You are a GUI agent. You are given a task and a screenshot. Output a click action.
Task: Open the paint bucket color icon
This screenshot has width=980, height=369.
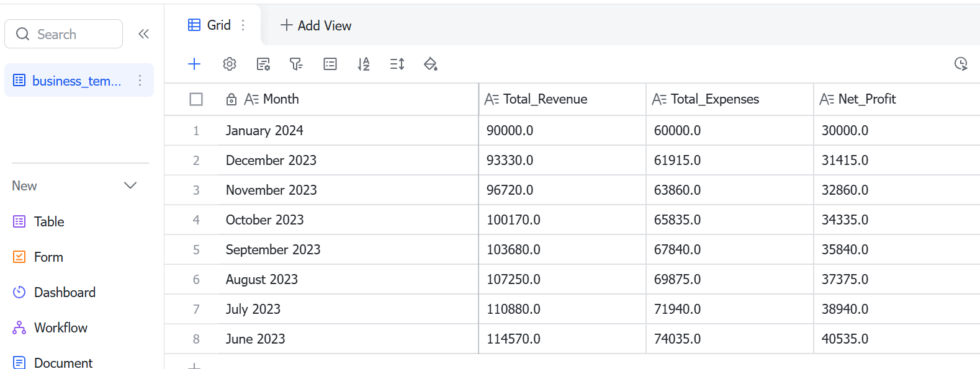click(431, 64)
